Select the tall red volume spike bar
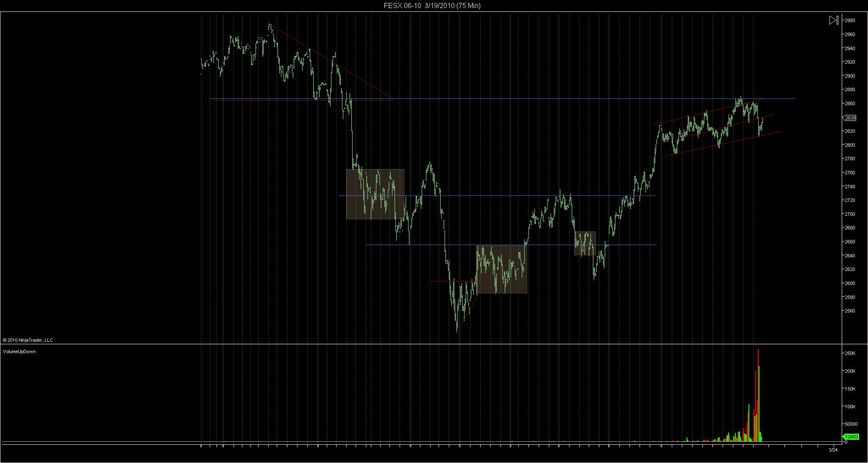The height and width of the screenshot is (463, 868). click(758, 382)
